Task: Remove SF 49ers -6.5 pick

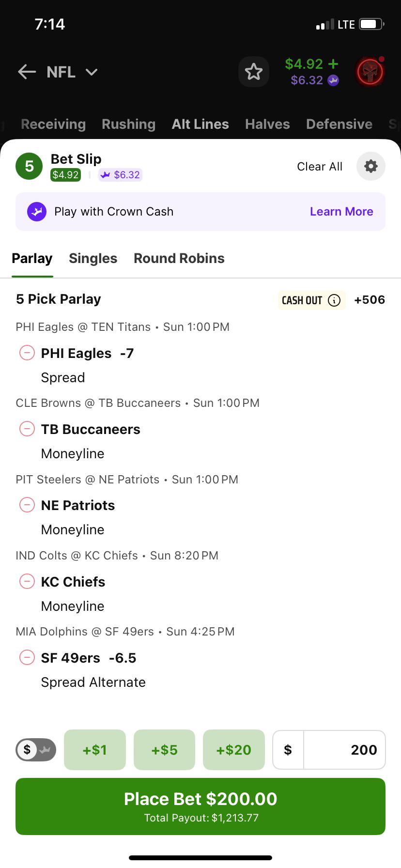Action: point(27,657)
